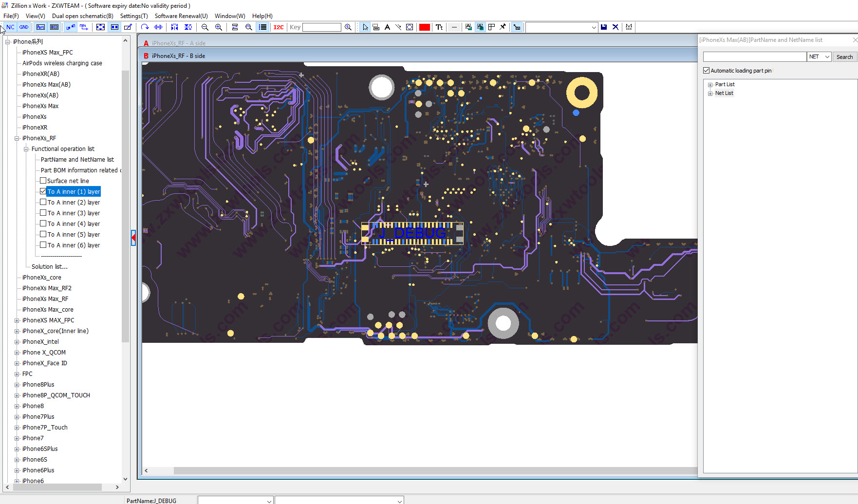Open the Settings(T) menu

134,16
